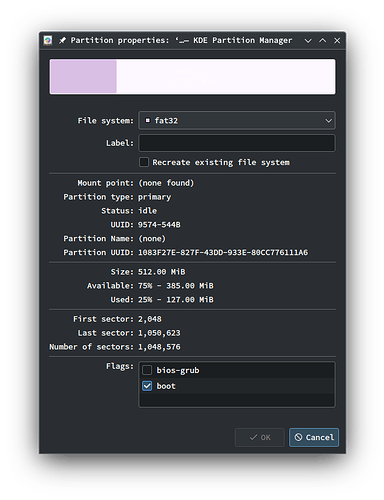Maximize the Partition properties window
384x500 pixels.
pos(322,40)
